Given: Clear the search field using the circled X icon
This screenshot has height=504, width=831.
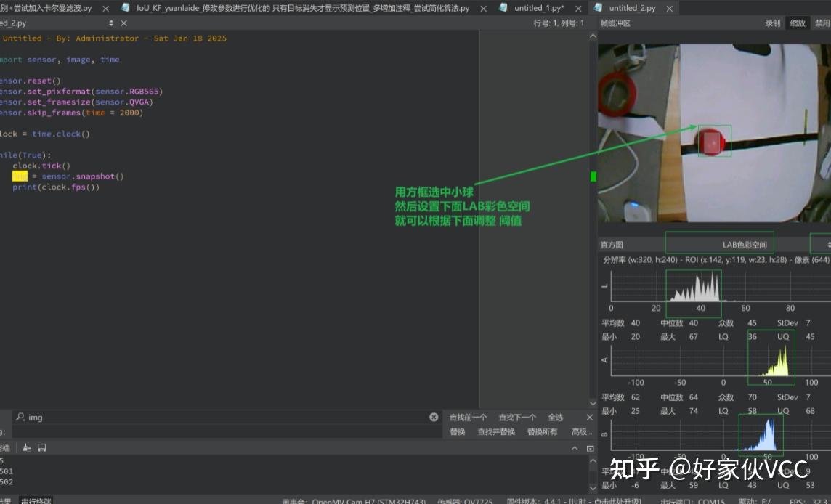Looking at the screenshot, I should coord(434,417).
